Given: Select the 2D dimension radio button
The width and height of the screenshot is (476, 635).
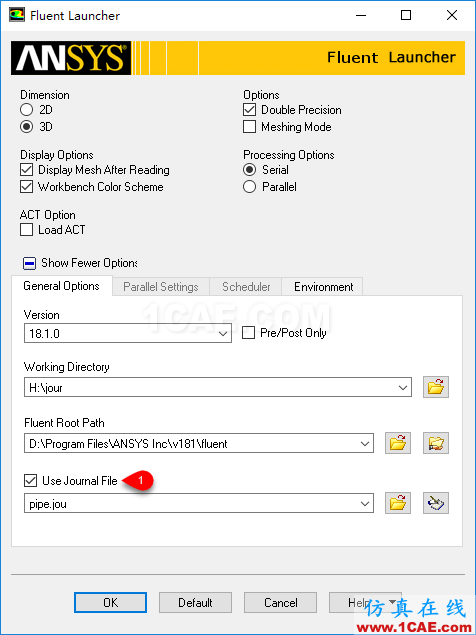Looking at the screenshot, I should [x=27, y=110].
